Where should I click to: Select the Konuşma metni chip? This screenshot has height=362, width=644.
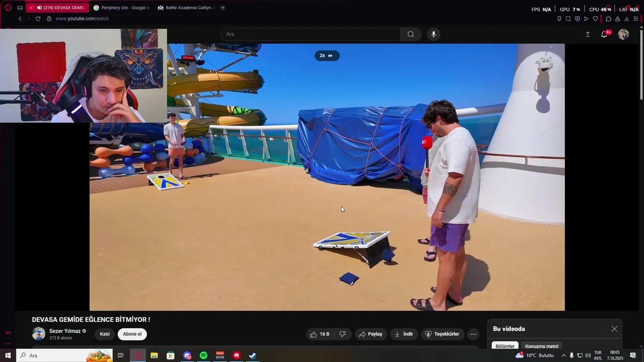(542, 346)
